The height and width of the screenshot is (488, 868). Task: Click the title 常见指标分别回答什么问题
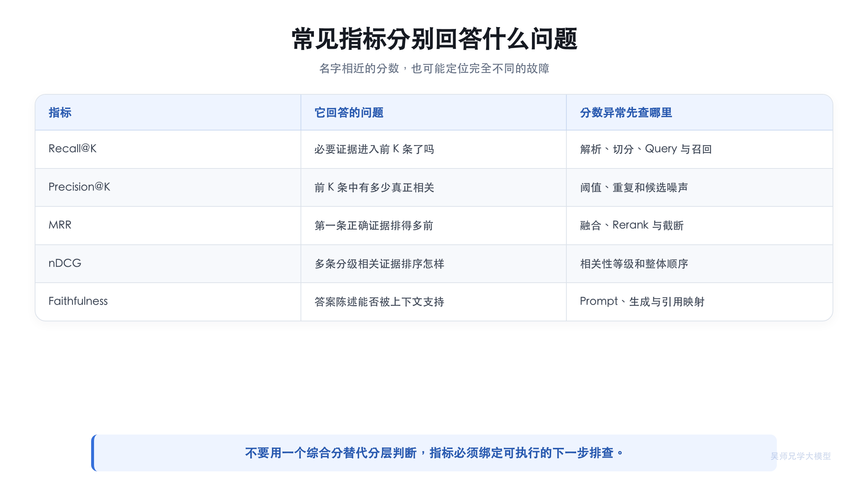[x=434, y=39]
